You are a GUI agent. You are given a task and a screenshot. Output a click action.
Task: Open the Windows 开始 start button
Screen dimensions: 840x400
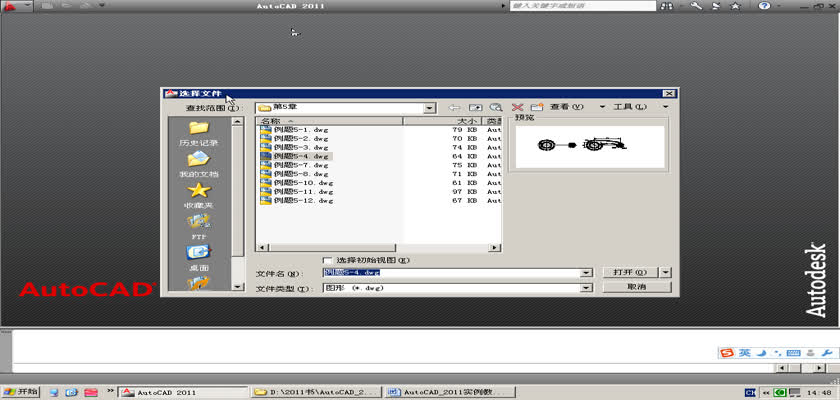(x=21, y=392)
